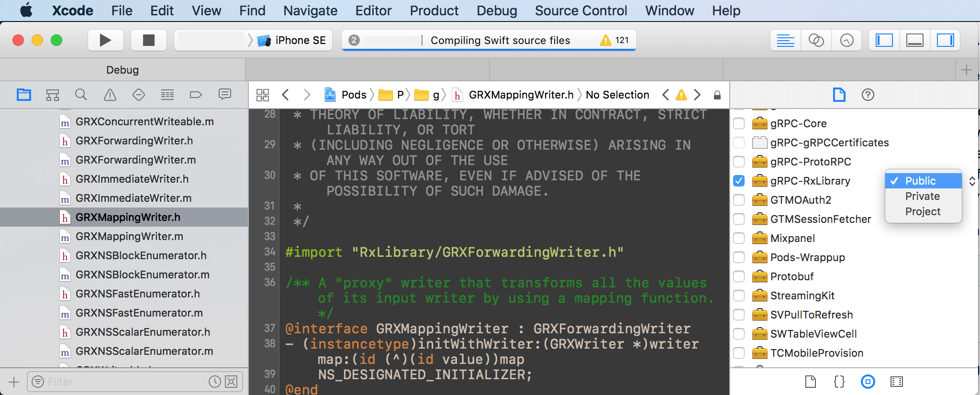Open the Test navigator
980x395 pixels.
click(139, 95)
